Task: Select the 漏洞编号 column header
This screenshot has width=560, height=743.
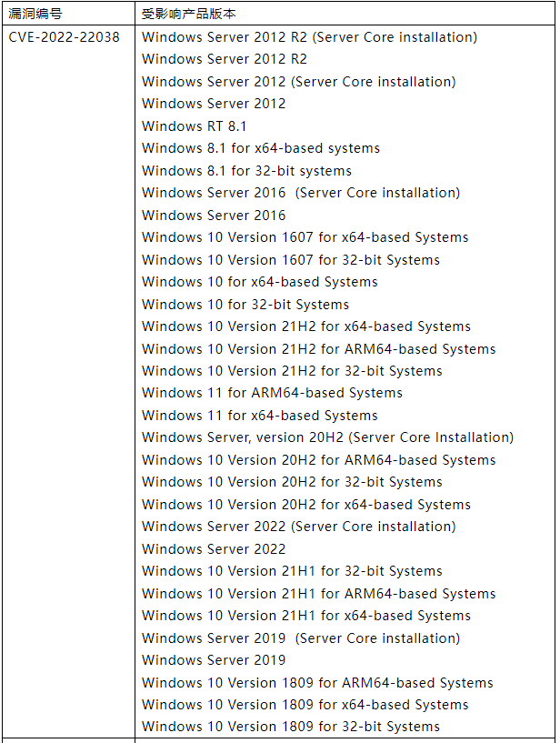Action: (x=35, y=14)
